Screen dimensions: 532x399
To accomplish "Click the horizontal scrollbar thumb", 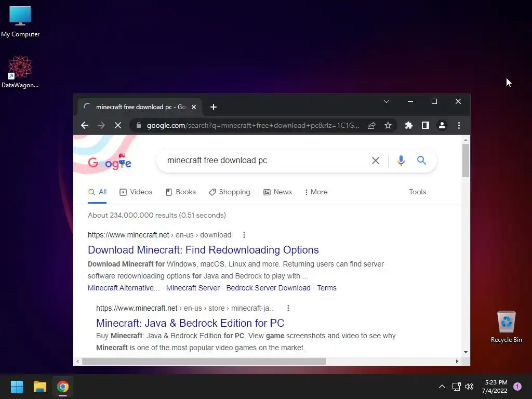I will tap(204, 362).
